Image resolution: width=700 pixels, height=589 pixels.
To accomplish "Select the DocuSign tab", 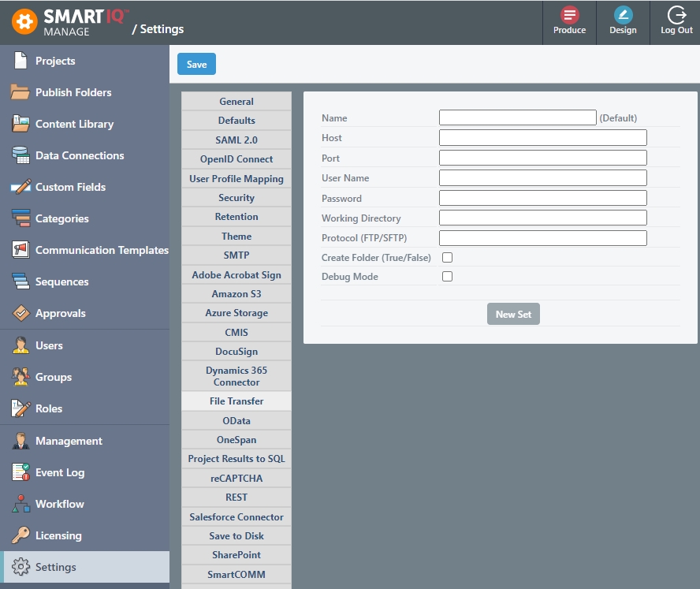I will [236, 352].
